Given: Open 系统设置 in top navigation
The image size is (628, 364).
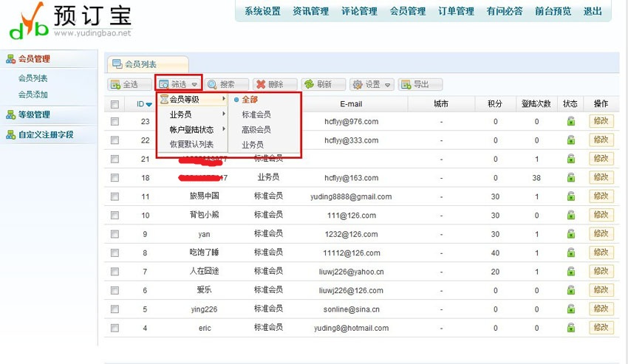Looking at the screenshot, I should 262,11.
